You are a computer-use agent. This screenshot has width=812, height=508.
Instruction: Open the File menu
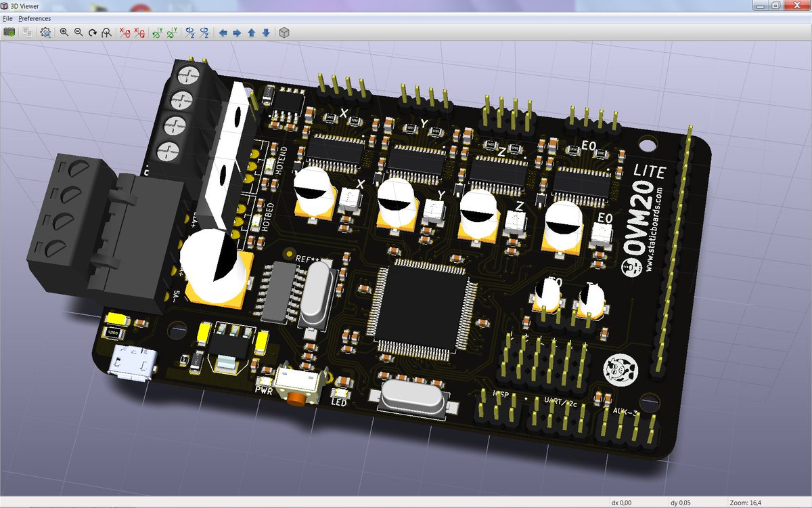click(x=7, y=18)
